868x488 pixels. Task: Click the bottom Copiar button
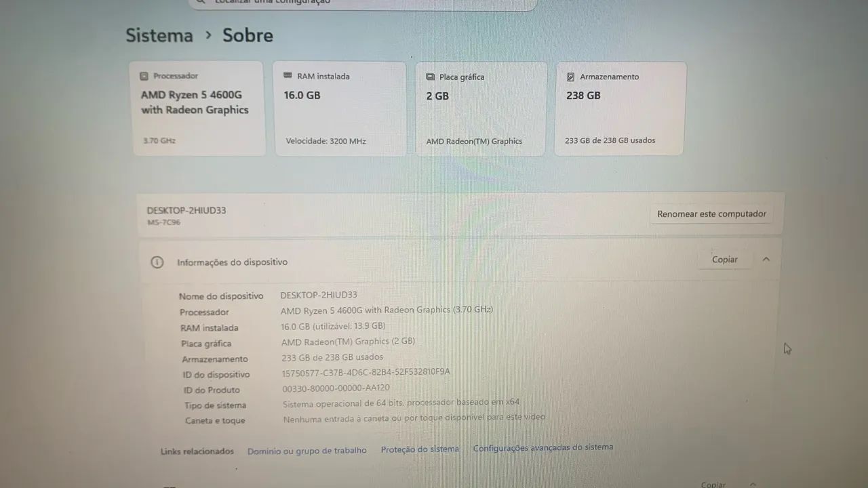713,485
